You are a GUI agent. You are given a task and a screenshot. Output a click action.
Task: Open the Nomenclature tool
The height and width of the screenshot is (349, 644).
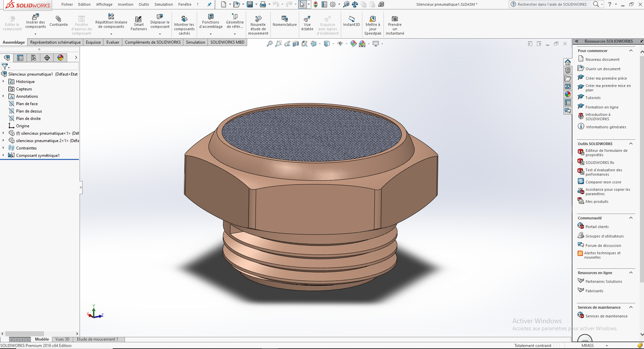284,21
